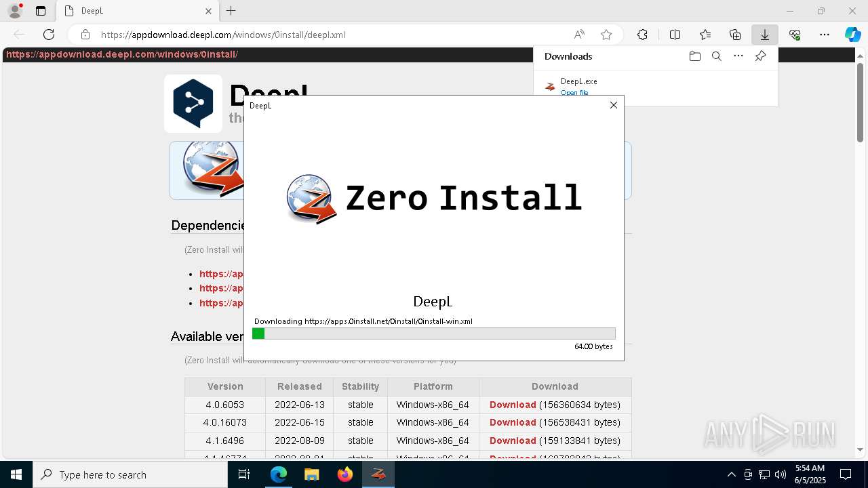Add this page to favorites star
The height and width of the screenshot is (488, 868).
[x=606, y=35]
